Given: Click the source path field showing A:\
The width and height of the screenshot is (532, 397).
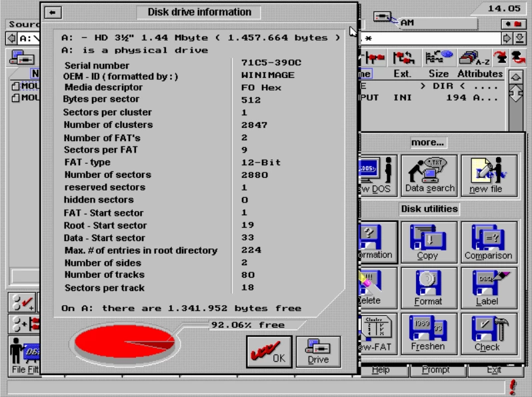Looking at the screenshot, I should (x=29, y=39).
